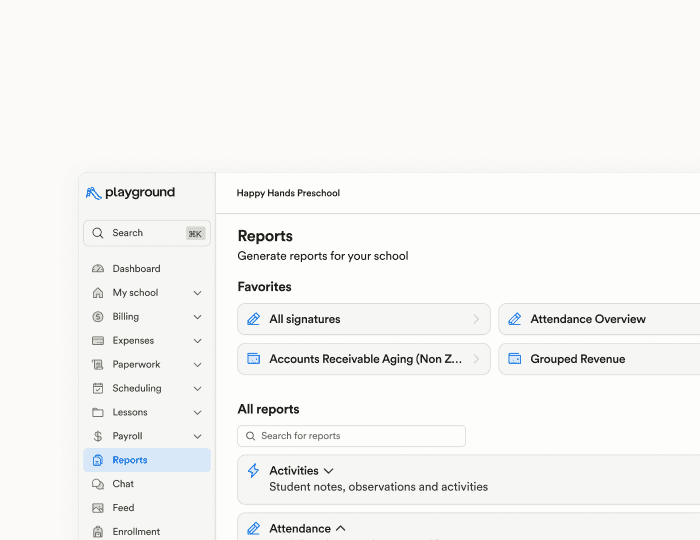This screenshot has height=540, width=700.
Task: Expand the Expenses menu chevron
Action: tap(197, 341)
